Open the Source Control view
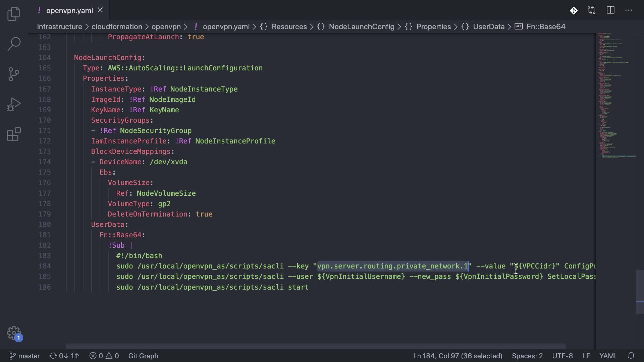The image size is (644, 362). click(x=14, y=74)
